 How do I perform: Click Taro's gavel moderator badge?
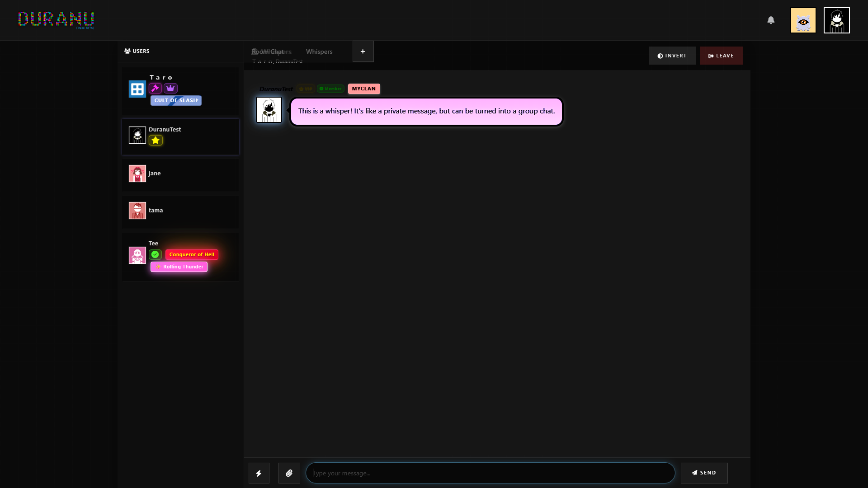point(155,88)
